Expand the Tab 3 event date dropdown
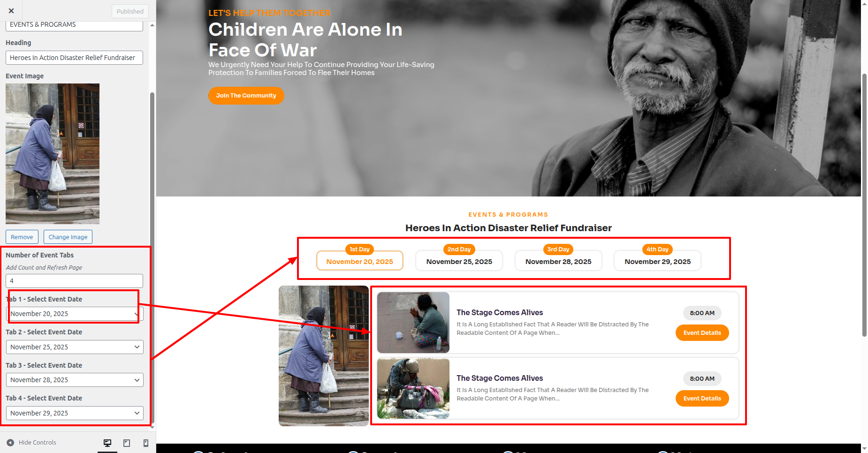The width and height of the screenshot is (868, 453). click(x=75, y=380)
